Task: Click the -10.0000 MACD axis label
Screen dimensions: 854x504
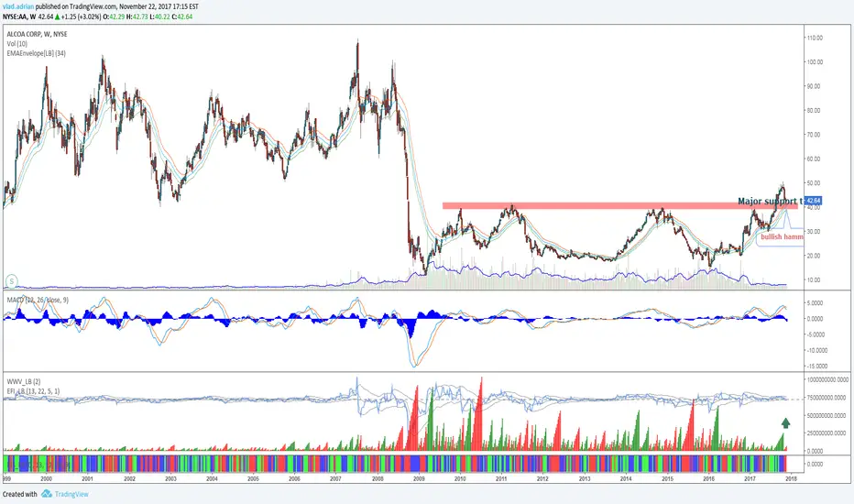Action: click(x=817, y=350)
